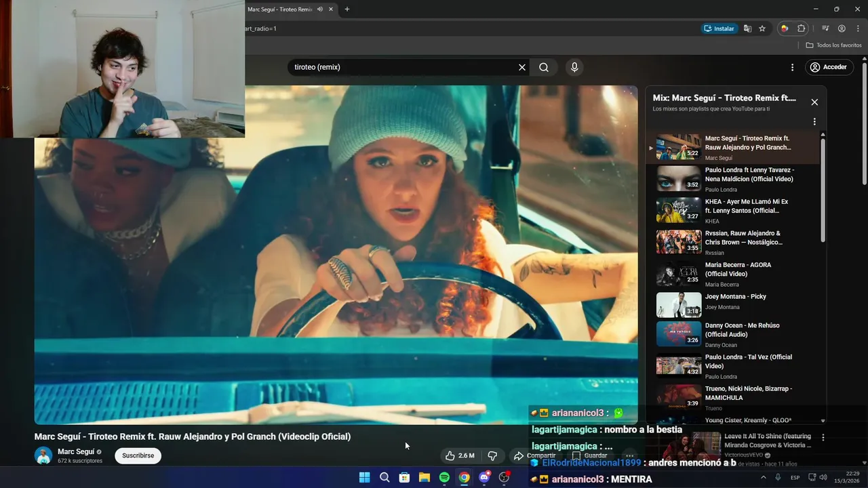
Task: Open Windows taskbar search
Action: point(384,477)
